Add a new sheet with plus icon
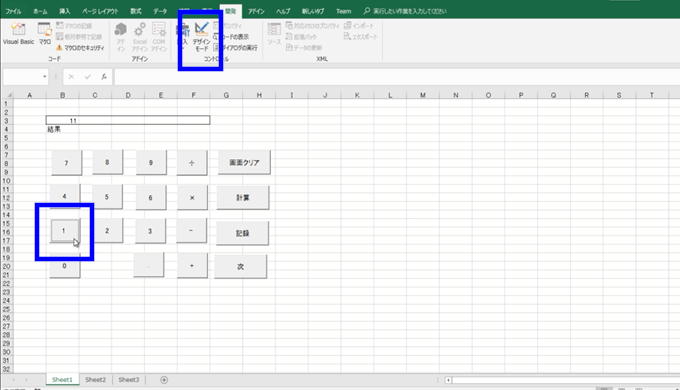 pyautogui.click(x=164, y=380)
